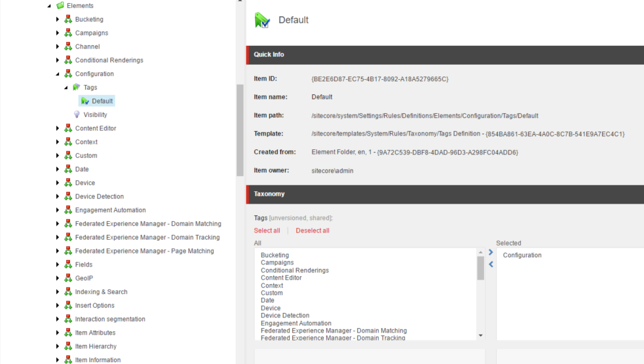The height and width of the screenshot is (364, 644).
Task: Collapse the Tags tree node
Action: (66, 88)
